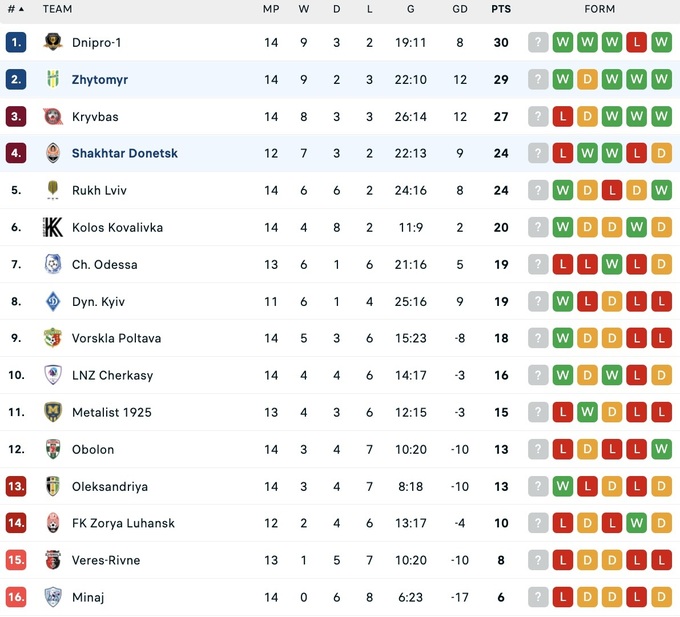Open LNZ Cherkasy team link
Viewport: 680px width, 617px height.
click(x=112, y=376)
